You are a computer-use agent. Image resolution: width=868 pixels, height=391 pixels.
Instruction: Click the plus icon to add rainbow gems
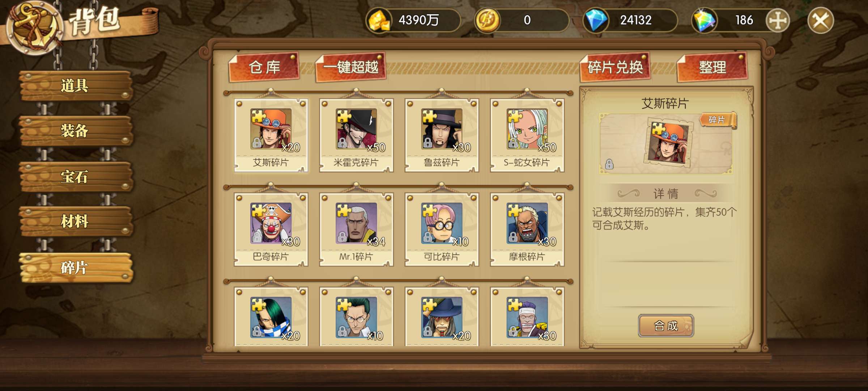(x=778, y=20)
